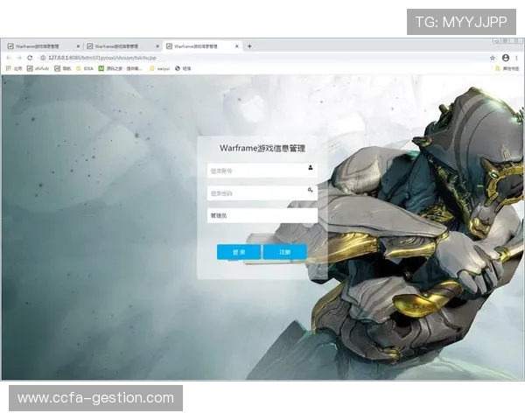Open the IDEA bookmark in bookmarks bar
525x420 pixels.
click(85, 67)
